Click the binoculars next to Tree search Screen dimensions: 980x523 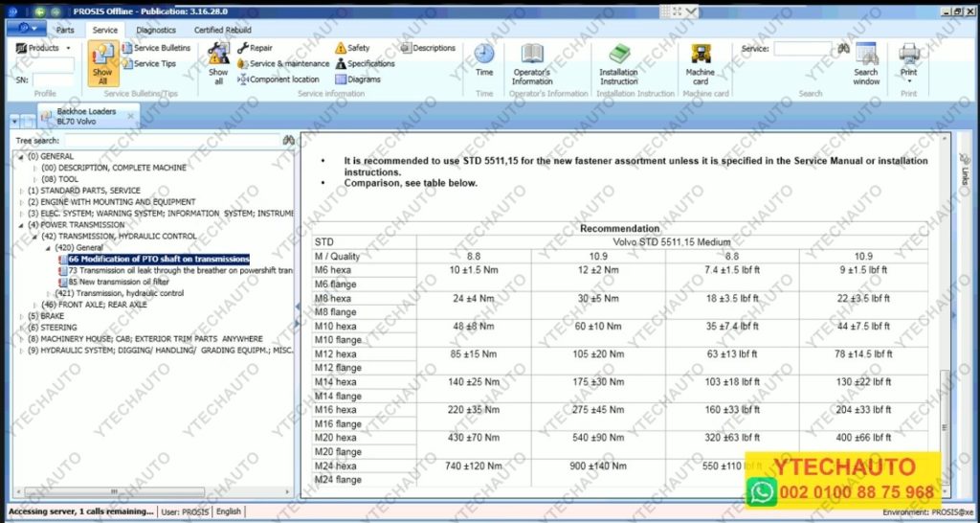pos(287,141)
